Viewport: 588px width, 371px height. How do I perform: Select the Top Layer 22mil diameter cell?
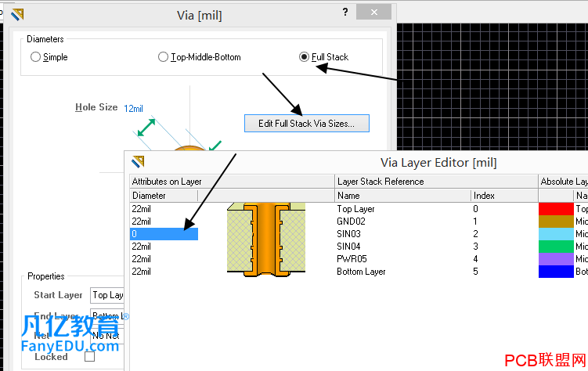(x=164, y=209)
